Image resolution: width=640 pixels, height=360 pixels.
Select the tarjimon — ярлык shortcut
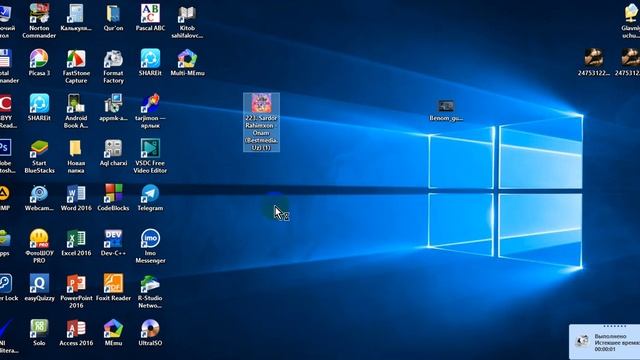coord(150,111)
